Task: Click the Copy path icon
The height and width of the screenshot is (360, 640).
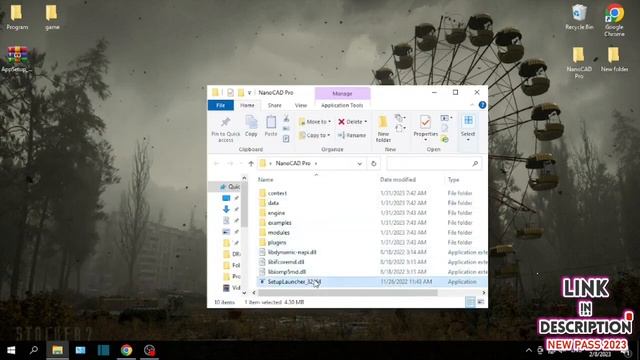Action: tap(287, 129)
